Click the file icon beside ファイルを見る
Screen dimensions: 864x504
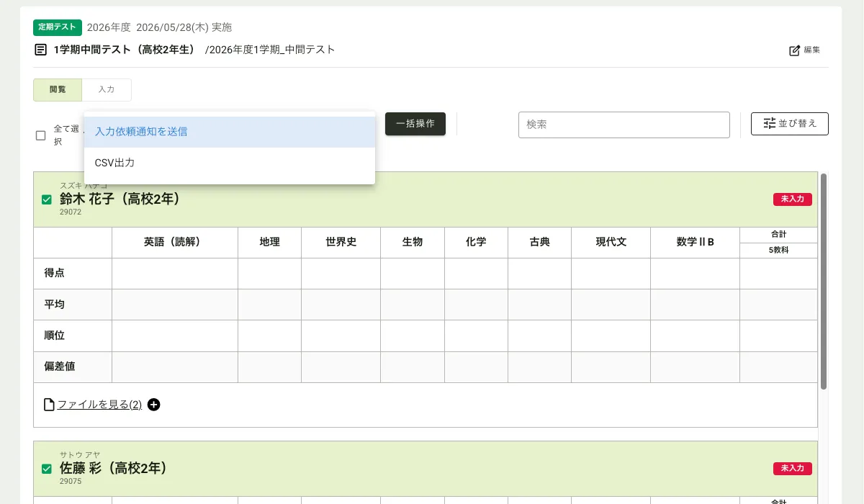pos(49,405)
